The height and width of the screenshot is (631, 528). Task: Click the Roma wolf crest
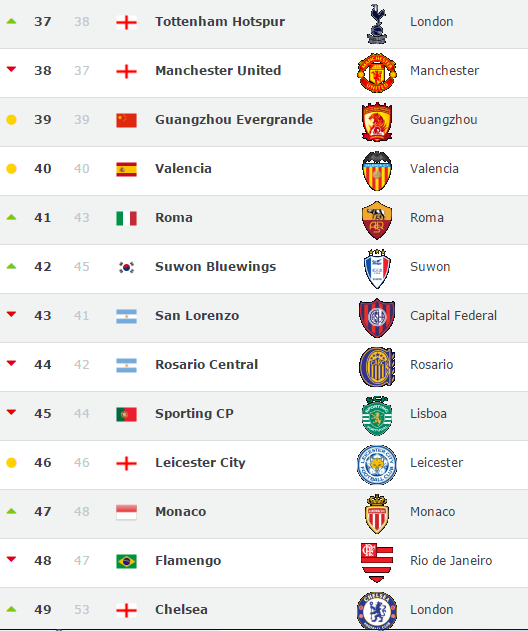tap(377, 220)
